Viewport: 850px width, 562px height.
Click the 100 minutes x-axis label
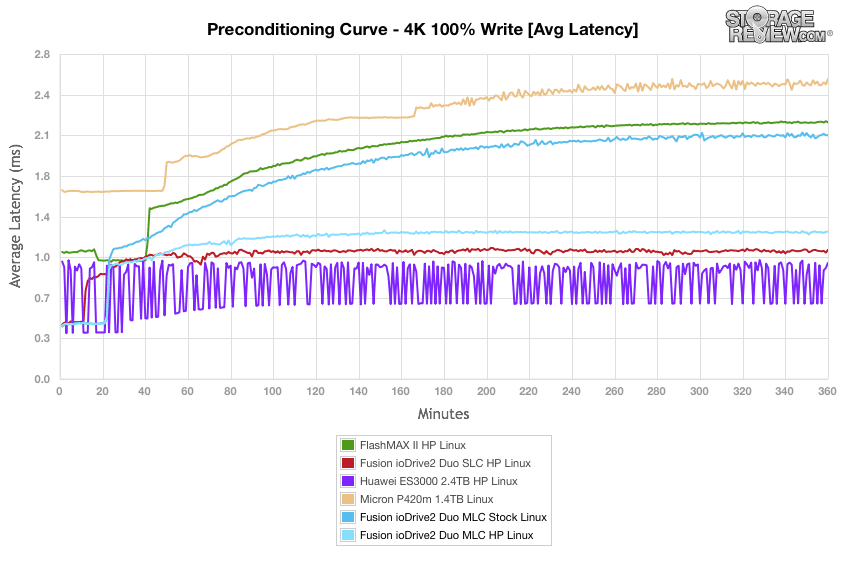click(272, 391)
